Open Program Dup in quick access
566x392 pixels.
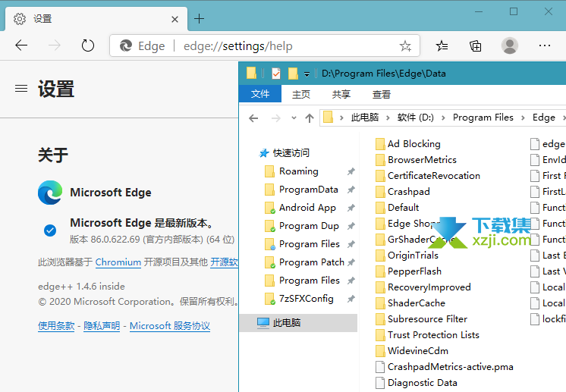[x=302, y=226]
